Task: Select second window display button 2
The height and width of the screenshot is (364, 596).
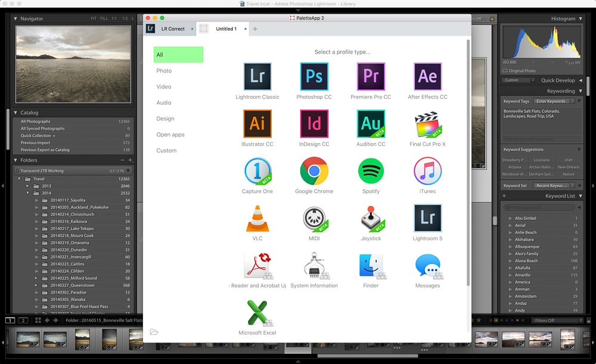Action: [x=23, y=321]
